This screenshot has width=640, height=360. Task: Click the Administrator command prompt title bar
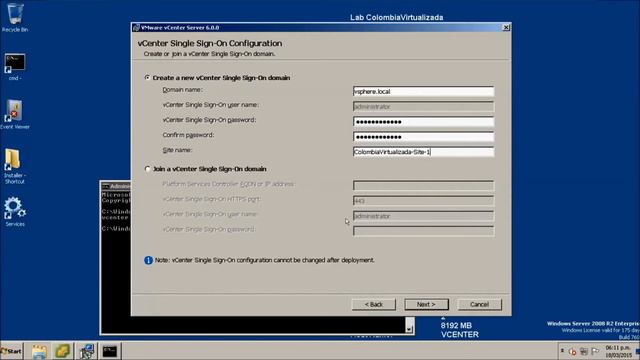pyautogui.click(x=116, y=186)
